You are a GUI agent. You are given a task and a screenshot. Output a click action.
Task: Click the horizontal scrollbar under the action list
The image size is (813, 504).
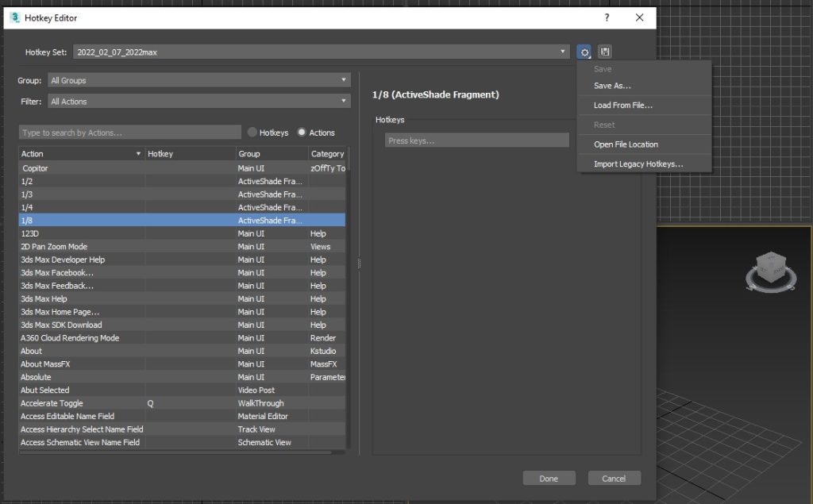[175, 452]
